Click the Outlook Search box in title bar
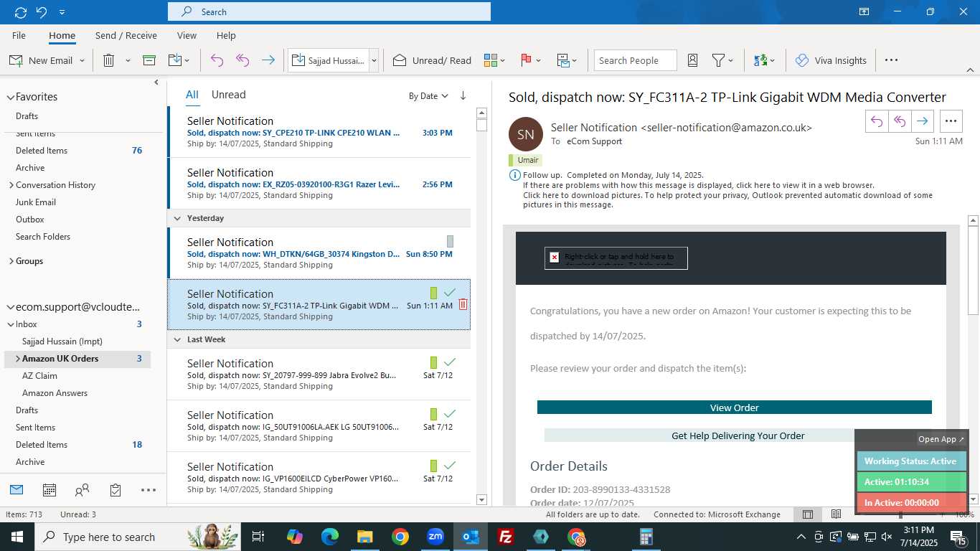Viewport: 980px width, 551px height. (329, 12)
